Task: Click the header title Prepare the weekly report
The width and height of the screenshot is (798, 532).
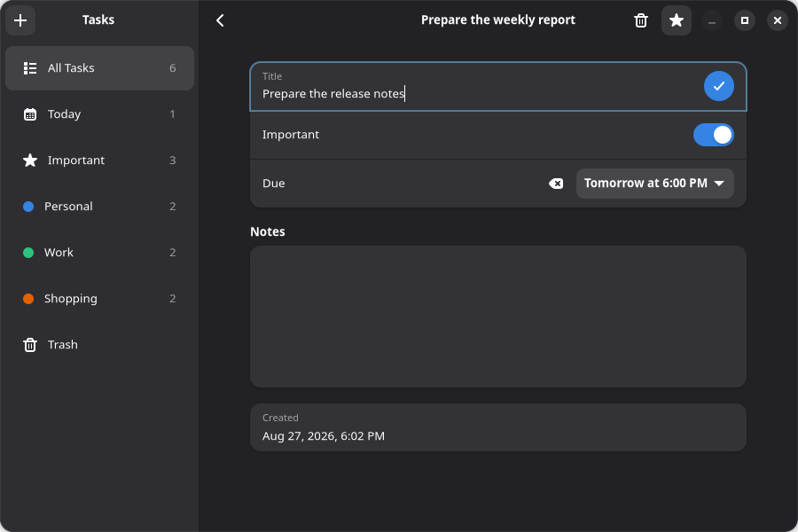Action: [497, 20]
